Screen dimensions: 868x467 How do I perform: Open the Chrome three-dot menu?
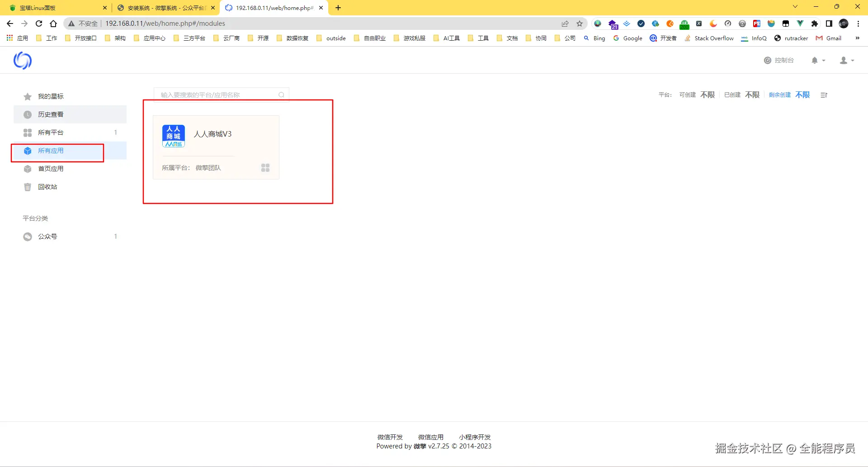point(858,24)
